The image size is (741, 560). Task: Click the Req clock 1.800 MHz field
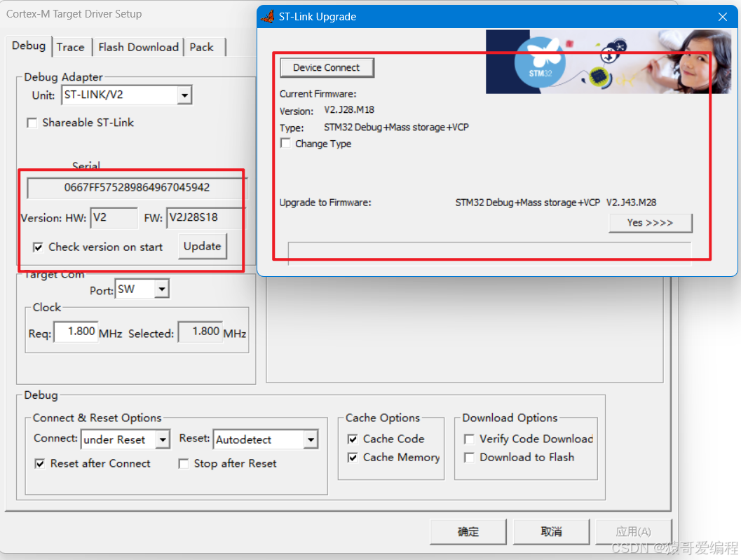76,332
